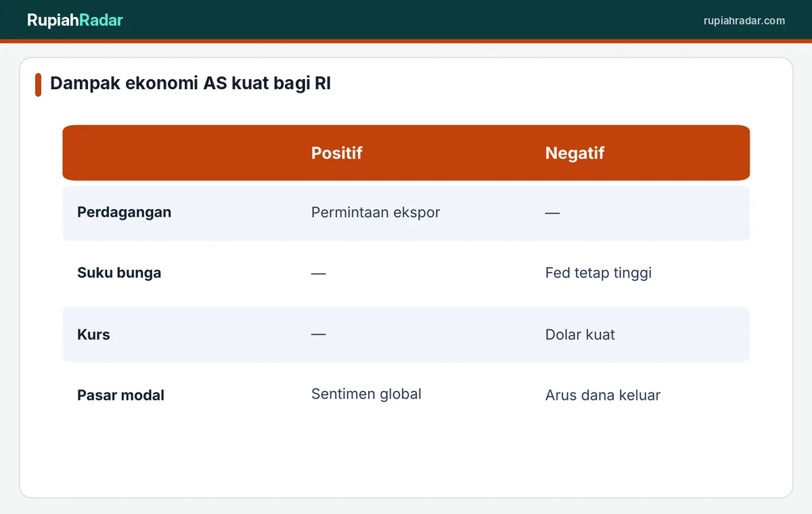Select the 'Perdagangan' row label
The height and width of the screenshot is (514, 812).
point(125,212)
